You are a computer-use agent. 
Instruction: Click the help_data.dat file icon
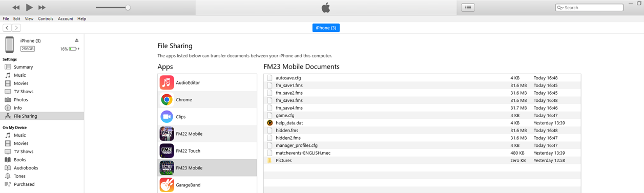point(269,123)
